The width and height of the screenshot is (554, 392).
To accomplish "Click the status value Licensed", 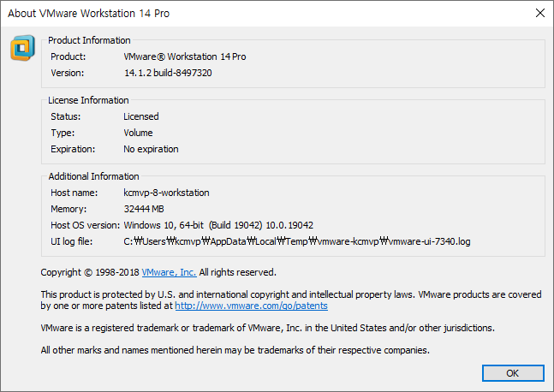I will tap(141, 116).
